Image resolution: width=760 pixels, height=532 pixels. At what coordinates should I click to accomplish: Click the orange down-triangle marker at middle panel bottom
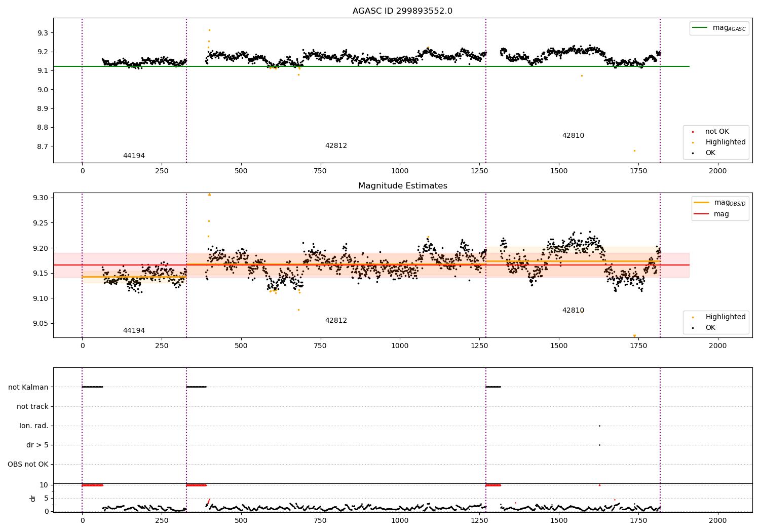coord(634,336)
